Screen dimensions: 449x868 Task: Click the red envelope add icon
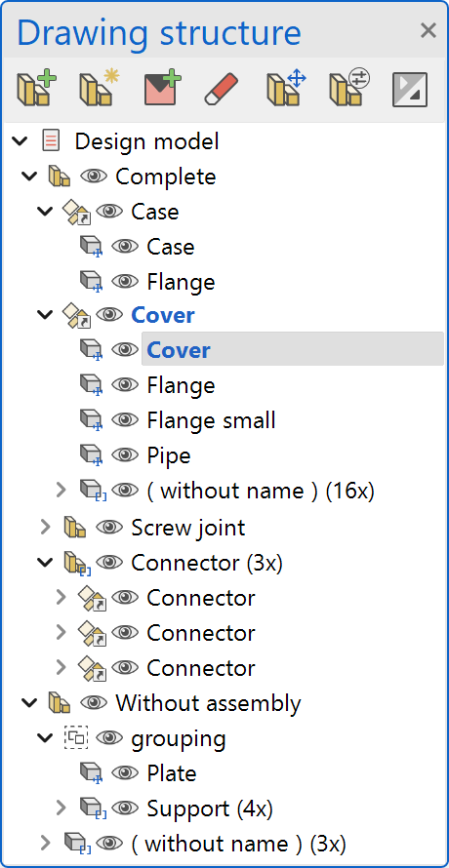pos(162,88)
